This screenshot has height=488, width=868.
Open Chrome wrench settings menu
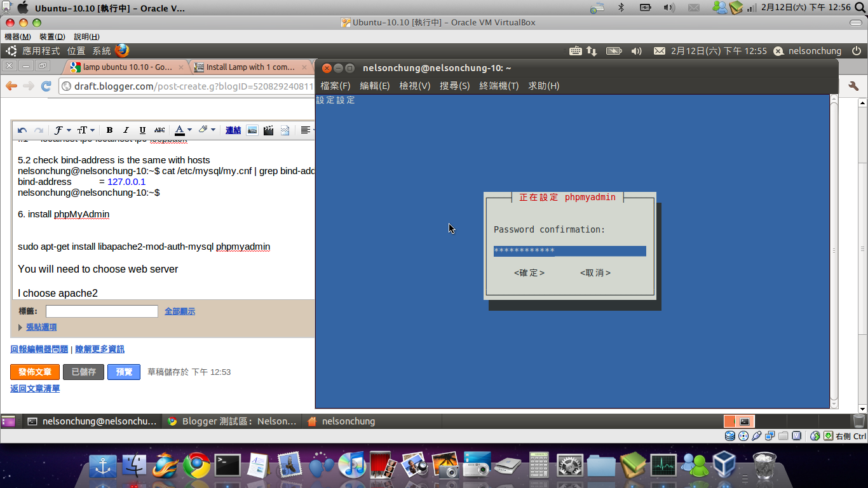tap(853, 86)
